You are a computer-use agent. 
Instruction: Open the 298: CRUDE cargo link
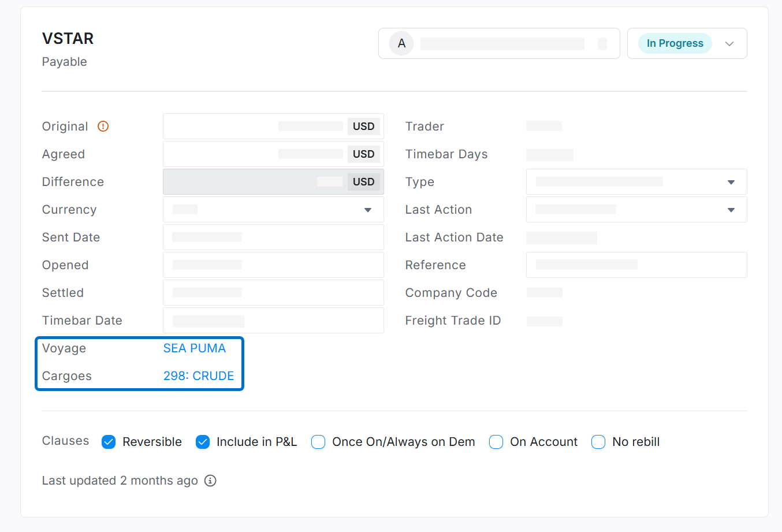tap(198, 376)
